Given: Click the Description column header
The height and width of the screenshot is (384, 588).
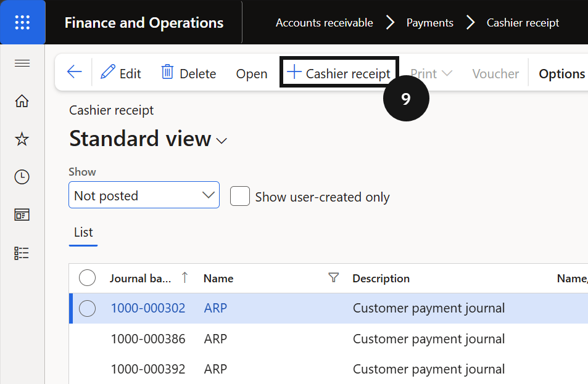Looking at the screenshot, I should point(381,279).
